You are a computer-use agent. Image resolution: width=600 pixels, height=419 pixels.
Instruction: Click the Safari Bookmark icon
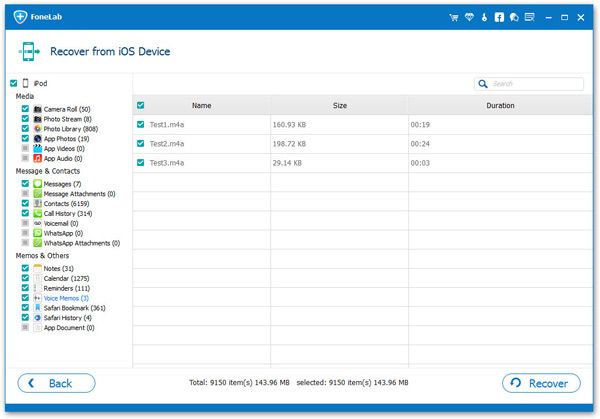(38, 308)
